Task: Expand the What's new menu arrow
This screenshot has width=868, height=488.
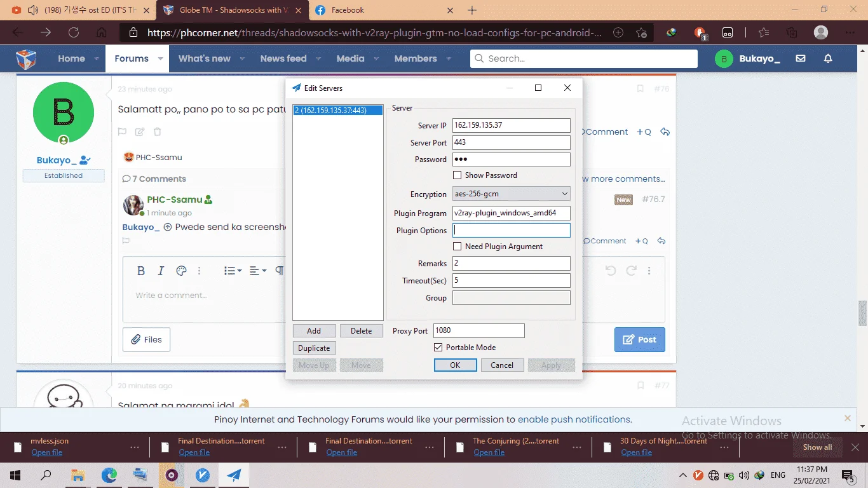Action: (x=242, y=58)
